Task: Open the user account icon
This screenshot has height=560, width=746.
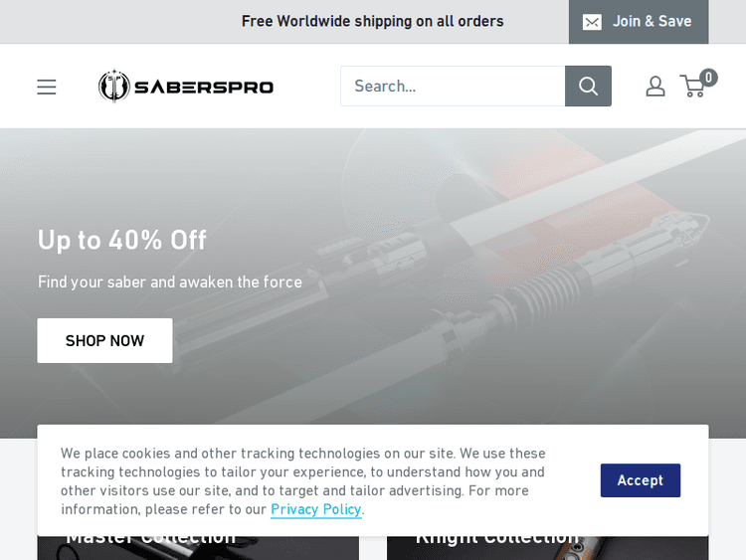Action: tap(655, 87)
